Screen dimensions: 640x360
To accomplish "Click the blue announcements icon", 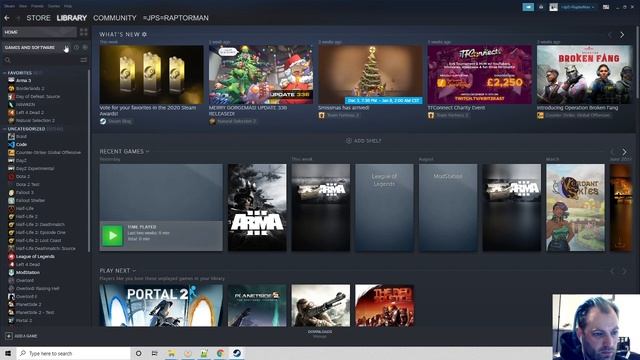I will coord(528,7).
